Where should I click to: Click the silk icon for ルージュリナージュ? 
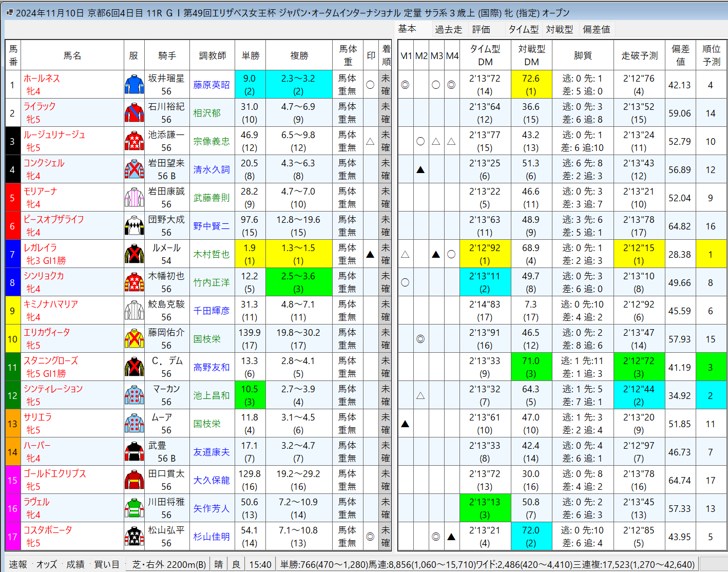click(x=134, y=141)
